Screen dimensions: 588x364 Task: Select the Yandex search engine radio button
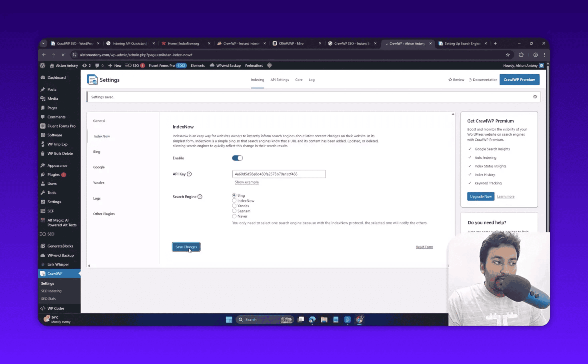pyautogui.click(x=234, y=206)
